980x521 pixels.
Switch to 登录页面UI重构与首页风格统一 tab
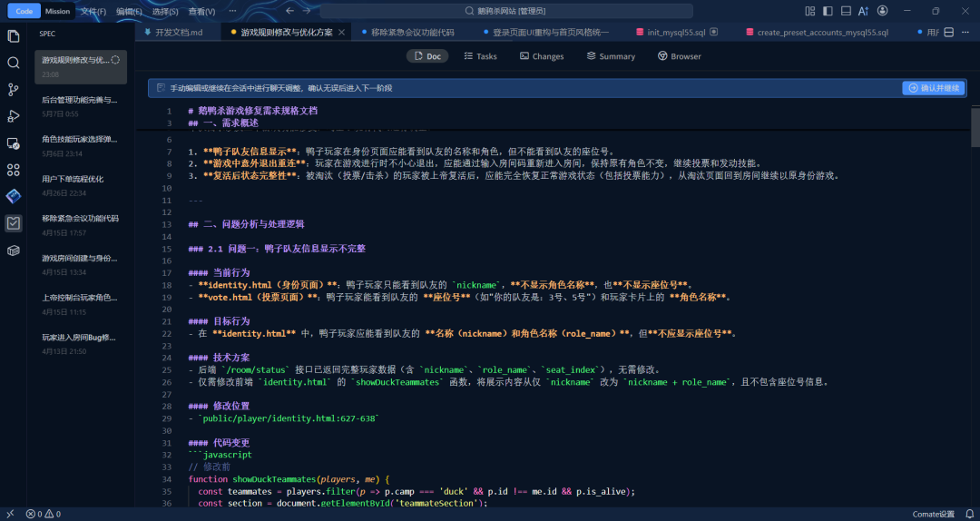pos(551,33)
